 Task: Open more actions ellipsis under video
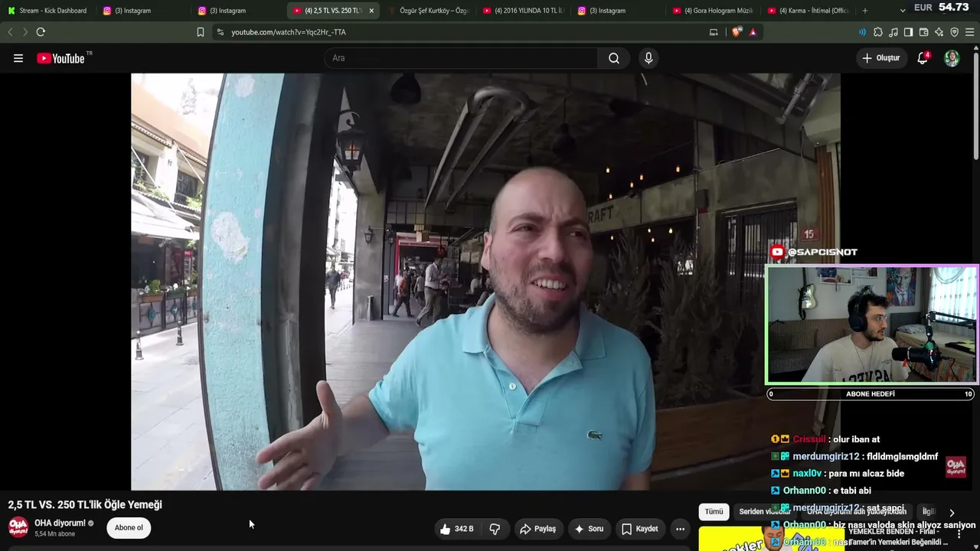(680, 529)
